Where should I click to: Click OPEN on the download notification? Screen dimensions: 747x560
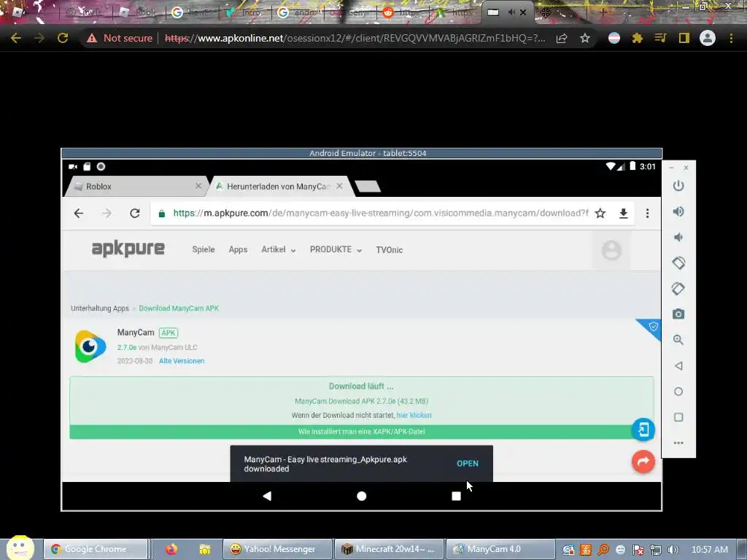[x=468, y=463]
